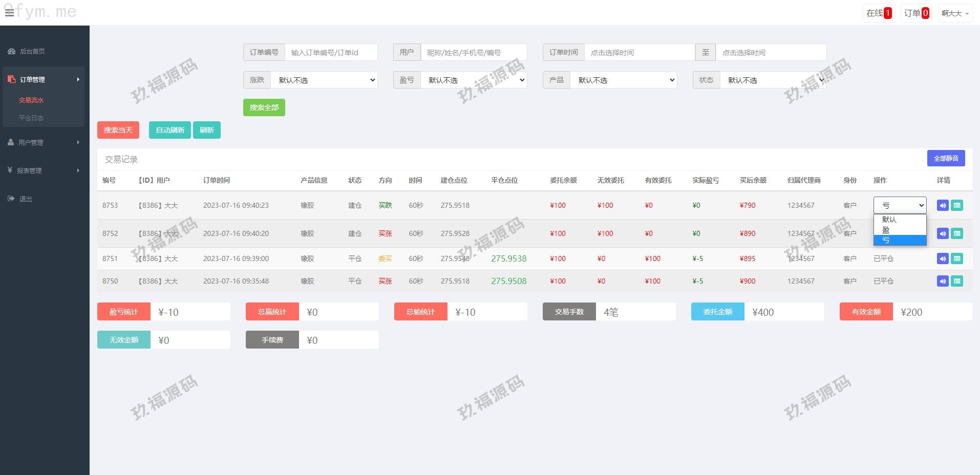Toggle the 自动刷新 auto refresh button
980x475 pixels.
(170, 130)
